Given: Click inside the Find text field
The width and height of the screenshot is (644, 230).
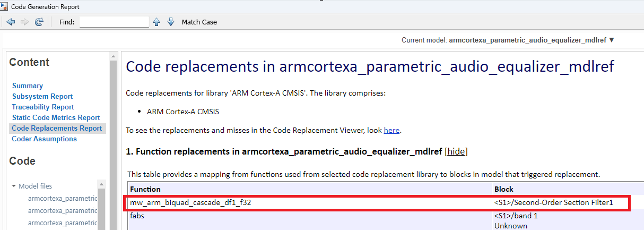Looking at the screenshot, I should tap(114, 22).
